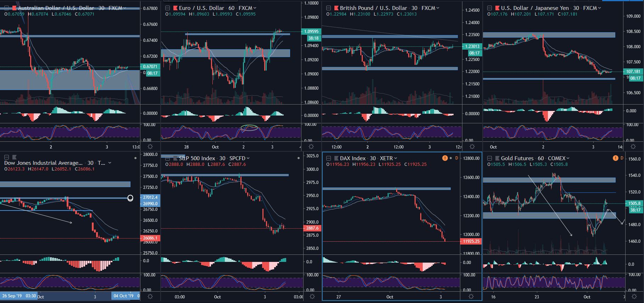Click the 1505.8 price label on Gold chart
Screen dimensions: 644x303
coord(634,203)
